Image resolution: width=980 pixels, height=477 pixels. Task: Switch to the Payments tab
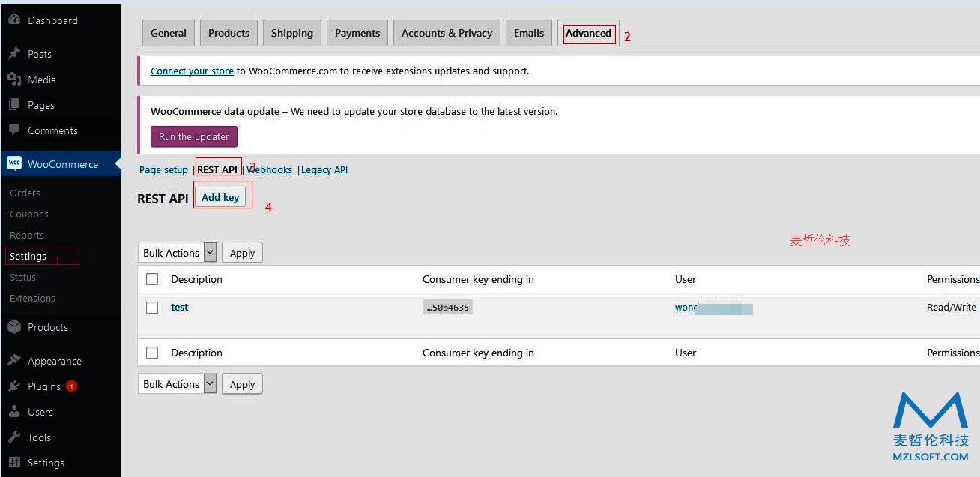357,33
